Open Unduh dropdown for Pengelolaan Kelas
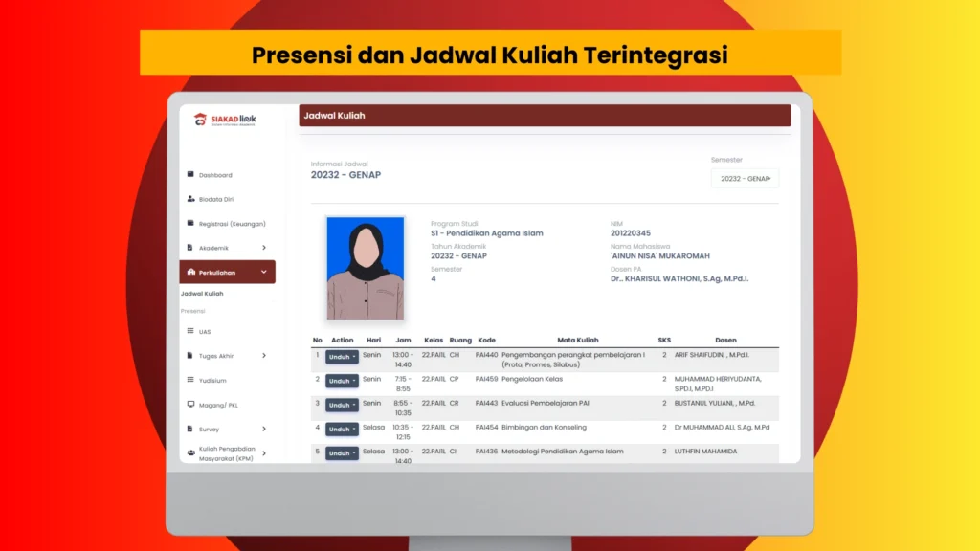 [x=342, y=381]
